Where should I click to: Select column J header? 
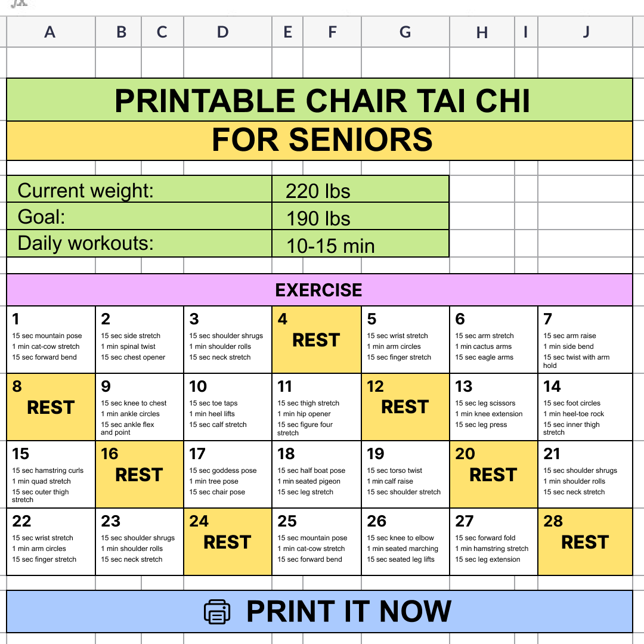586,32
